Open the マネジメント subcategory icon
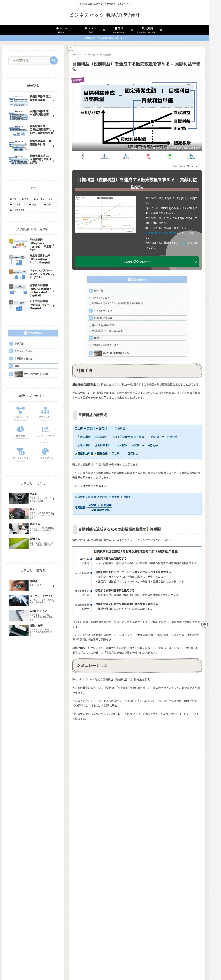The height and width of the screenshot is (980, 221). click(45, 413)
